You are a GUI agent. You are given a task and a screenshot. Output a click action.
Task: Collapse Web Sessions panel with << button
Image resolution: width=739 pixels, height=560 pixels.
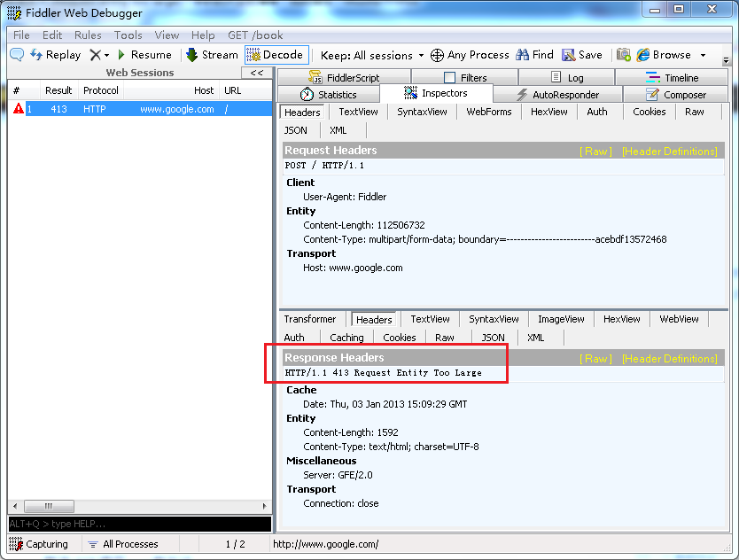257,73
